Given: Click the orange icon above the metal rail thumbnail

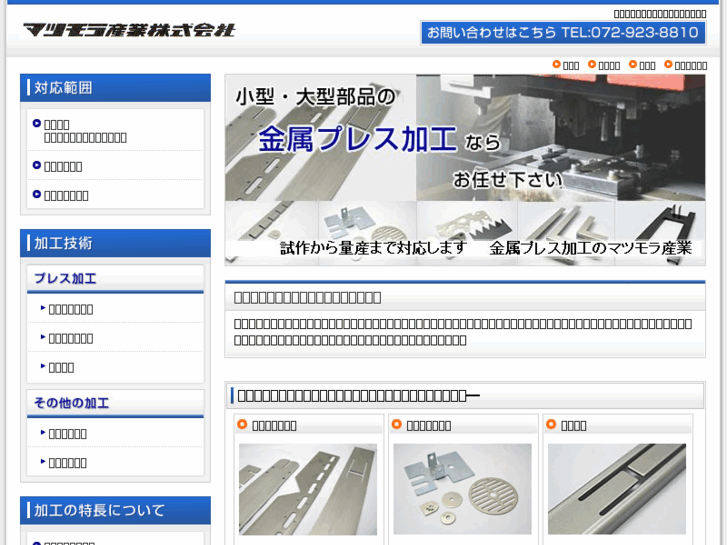Looking at the screenshot, I should (x=551, y=424).
